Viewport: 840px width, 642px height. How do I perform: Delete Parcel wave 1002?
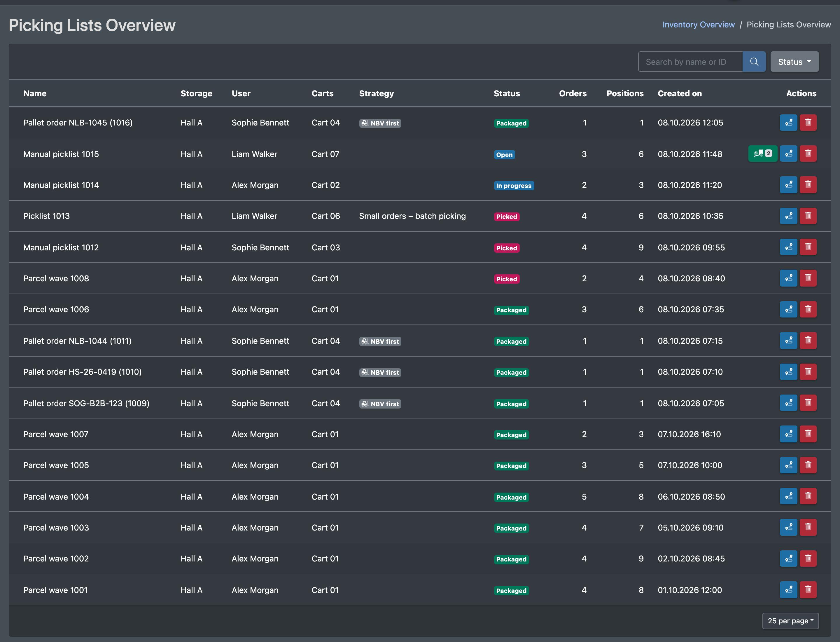click(x=808, y=559)
